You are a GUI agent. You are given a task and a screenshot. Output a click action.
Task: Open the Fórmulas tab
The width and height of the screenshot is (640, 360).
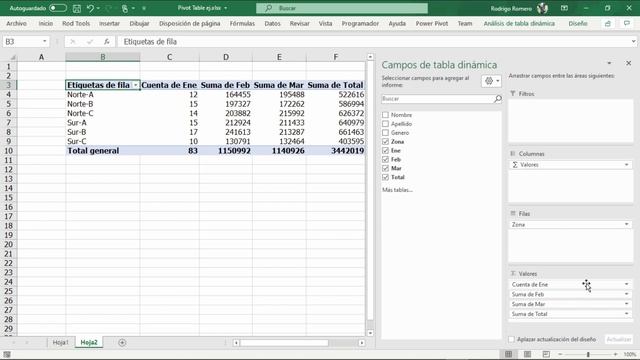242,24
